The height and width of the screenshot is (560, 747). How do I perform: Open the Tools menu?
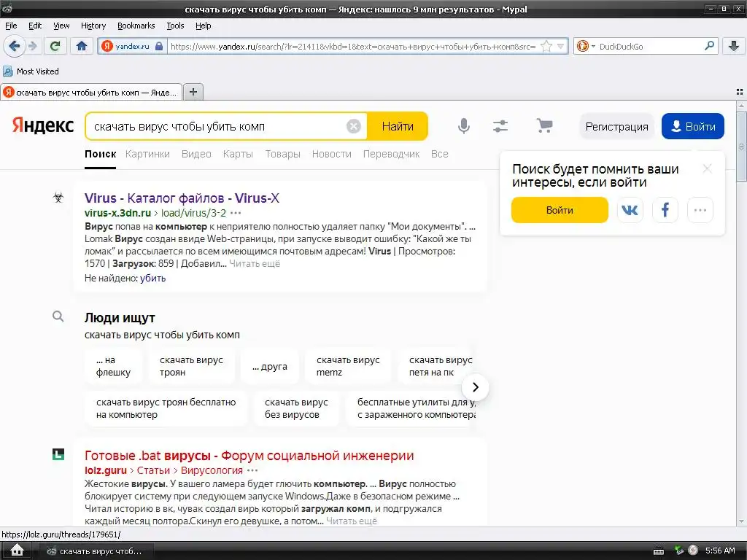point(175,26)
